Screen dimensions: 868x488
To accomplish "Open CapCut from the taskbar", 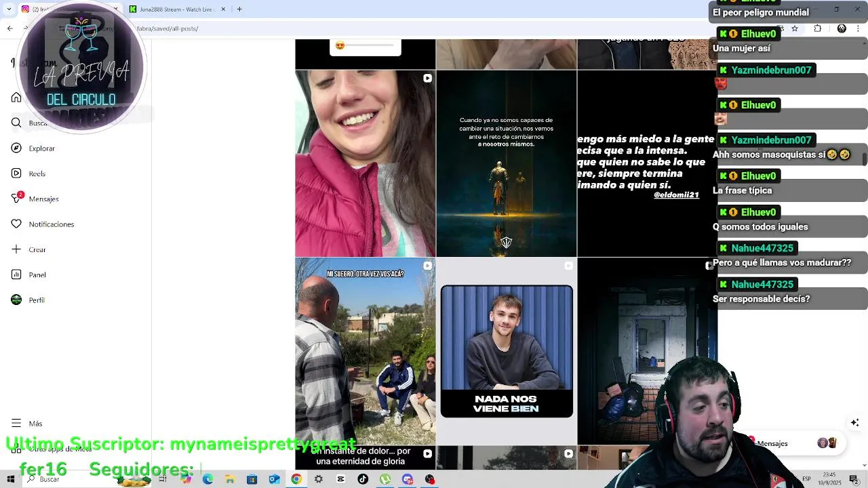I will (340, 479).
